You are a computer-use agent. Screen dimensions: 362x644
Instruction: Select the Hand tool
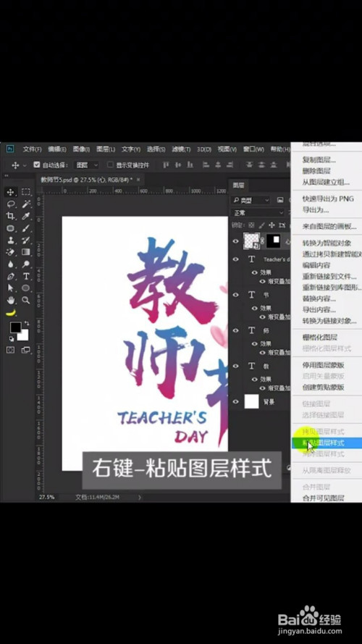point(11,300)
